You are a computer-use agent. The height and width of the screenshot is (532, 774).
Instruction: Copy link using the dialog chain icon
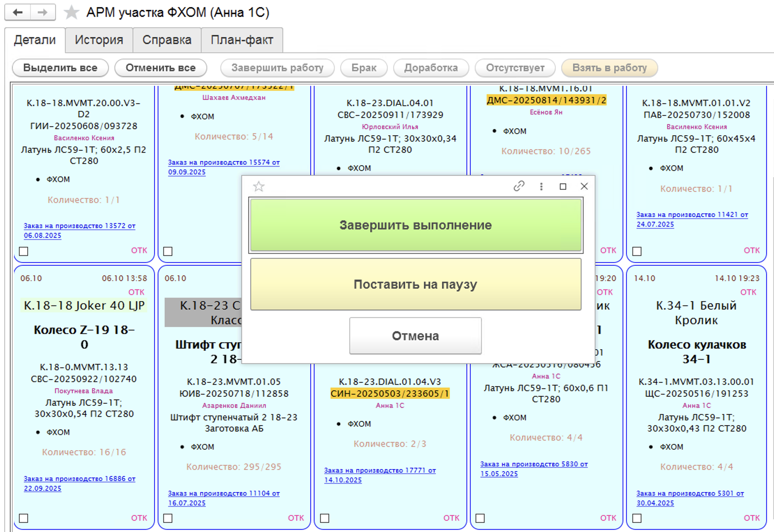[x=519, y=186]
